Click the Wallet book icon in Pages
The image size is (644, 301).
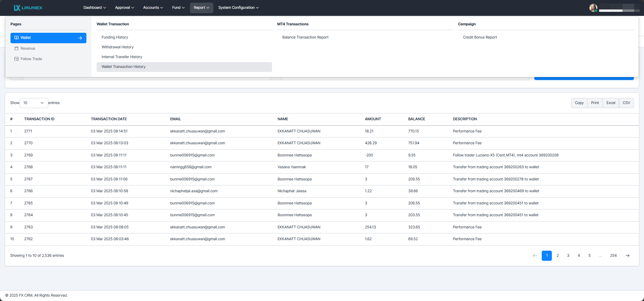[x=17, y=38]
